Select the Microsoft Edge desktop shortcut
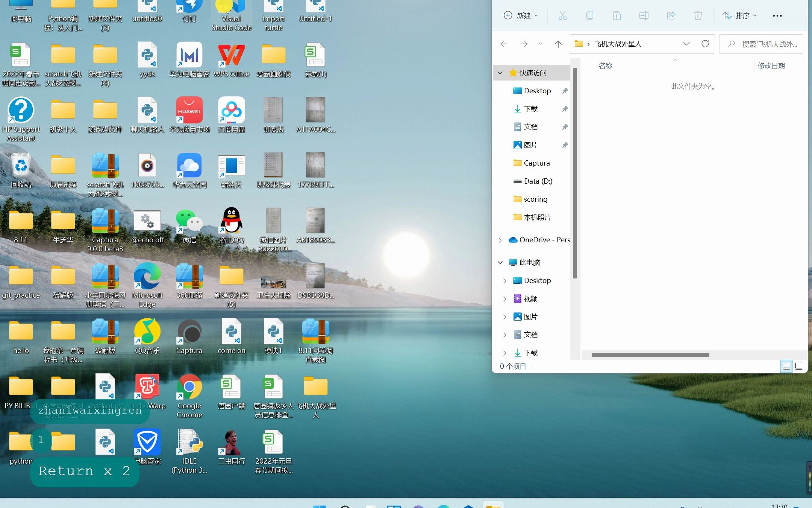The width and height of the screenshot is (812, 508). [x=147, y=276]
